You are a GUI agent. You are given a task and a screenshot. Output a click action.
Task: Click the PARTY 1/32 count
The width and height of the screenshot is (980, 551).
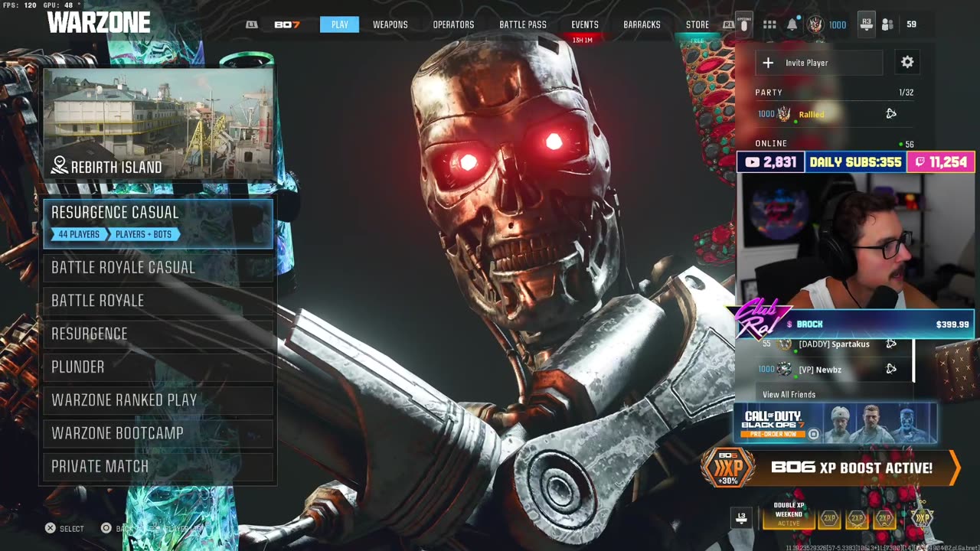906,93
